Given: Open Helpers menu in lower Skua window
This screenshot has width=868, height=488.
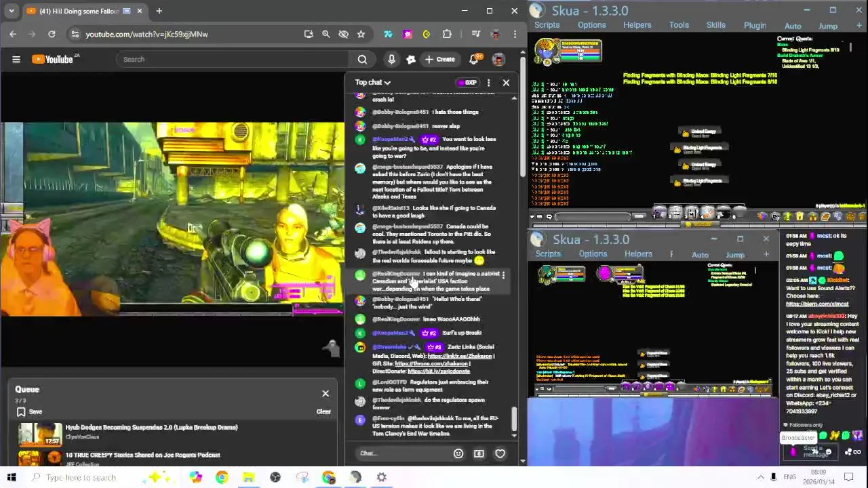Looking at the screenshot, I should point(638,254).
